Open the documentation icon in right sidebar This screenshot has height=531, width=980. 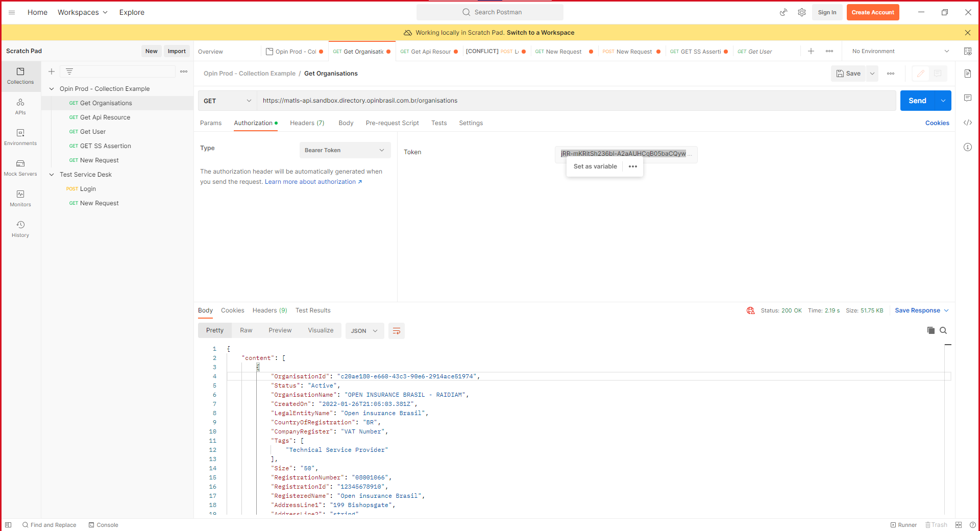coord(968,74)
